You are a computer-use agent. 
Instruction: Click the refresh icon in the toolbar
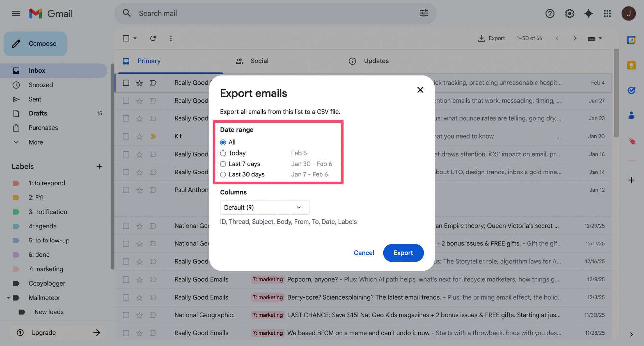point(153,38)
